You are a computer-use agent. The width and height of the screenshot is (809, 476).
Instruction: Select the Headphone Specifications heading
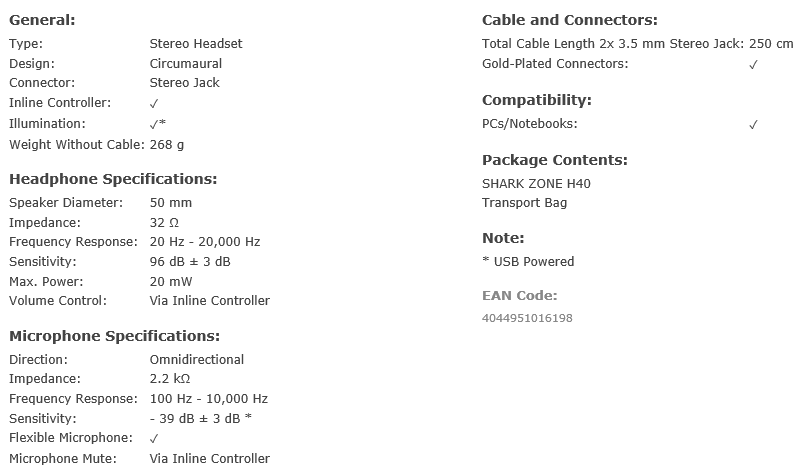113,179
